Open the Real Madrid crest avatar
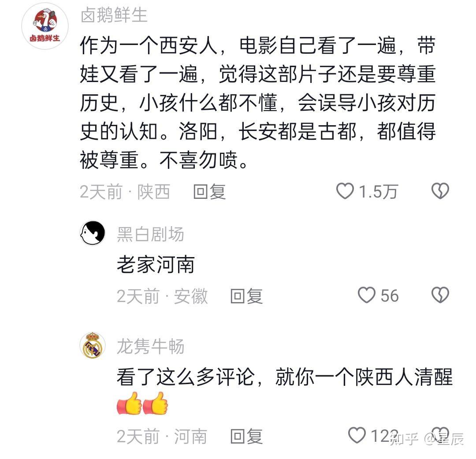The height and width of the screenshot is (459, 476). (93, 345)
